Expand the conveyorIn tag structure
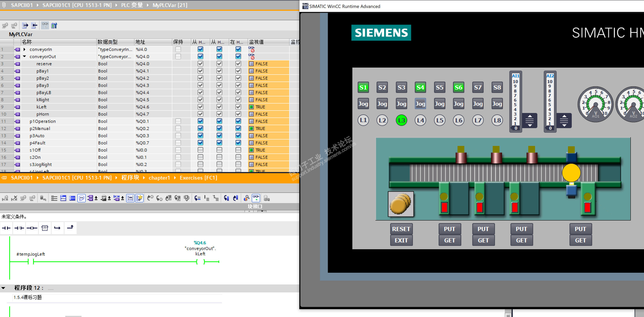Viewport: 644px width, 317px height. [x=25, y=49]
